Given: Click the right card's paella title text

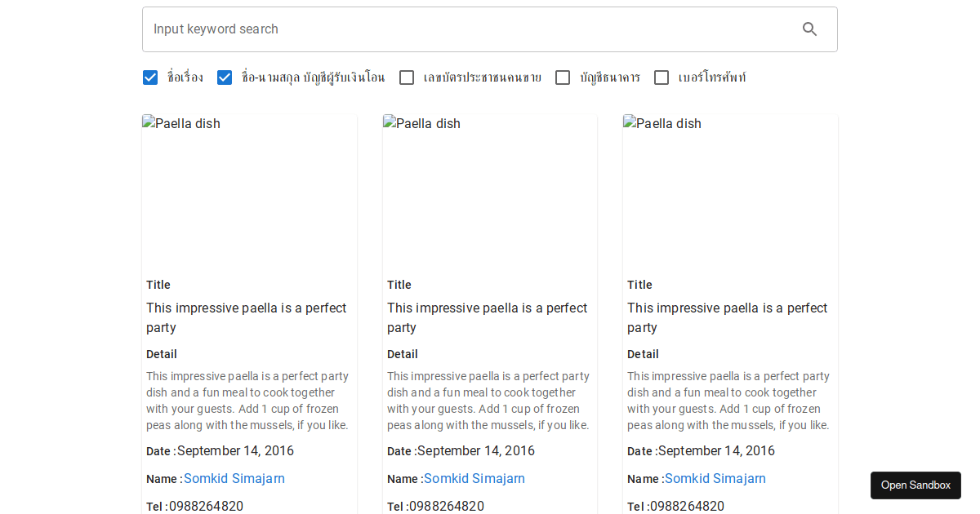Looking at the screenshot, I should (727, 317).
